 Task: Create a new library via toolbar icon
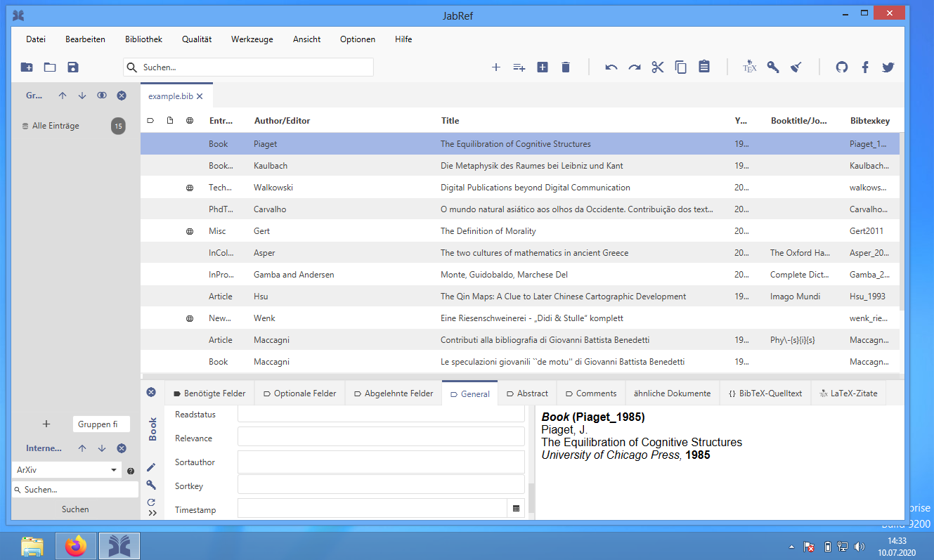27,67
